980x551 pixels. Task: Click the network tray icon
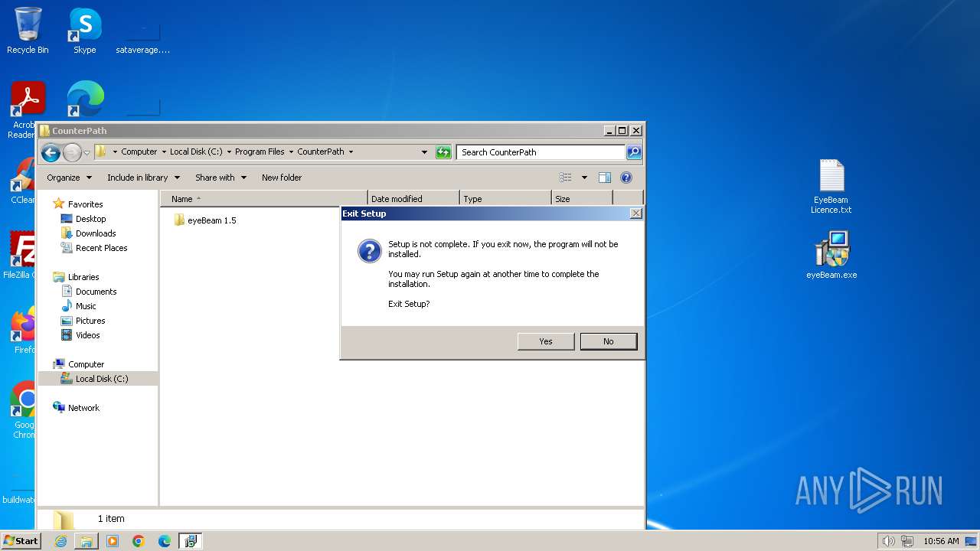tap(909, 541)
